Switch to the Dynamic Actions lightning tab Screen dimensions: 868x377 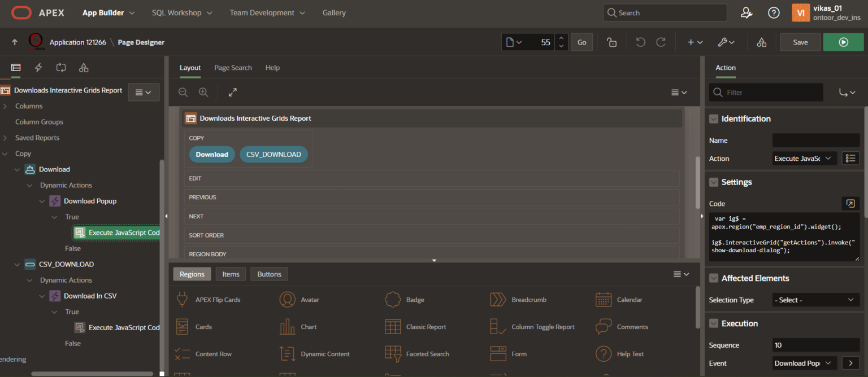tap(38, 68)
